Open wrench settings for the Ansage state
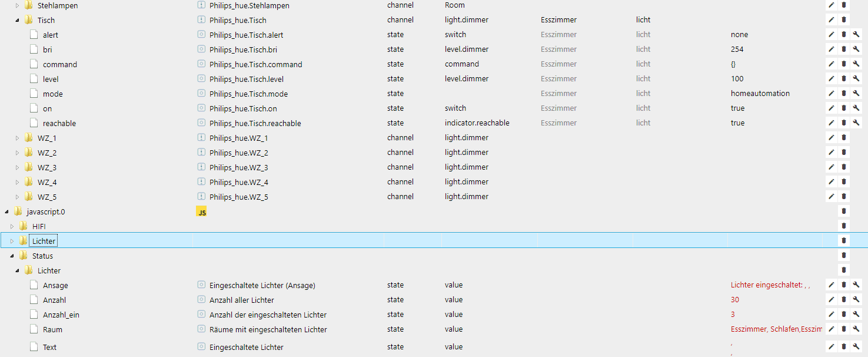868x357 pixels. pyautogui.click(x=856, y=285)
